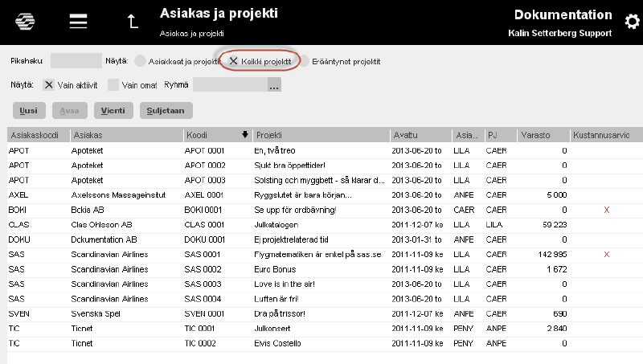This screenshot has width=643, height=364.
Task: Select TIC 0001 code cell
Action: point(199,329)
